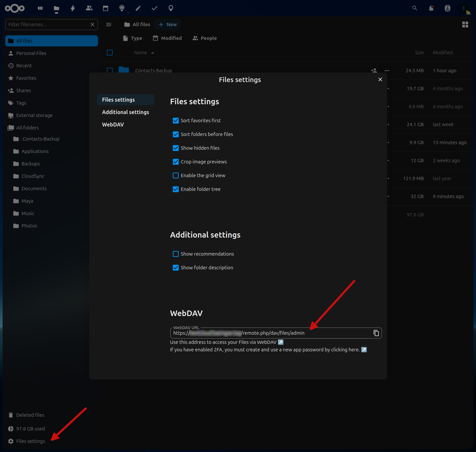Check Enable the grid view
This screenshot has height=452, width=476.
click(176, 176)
